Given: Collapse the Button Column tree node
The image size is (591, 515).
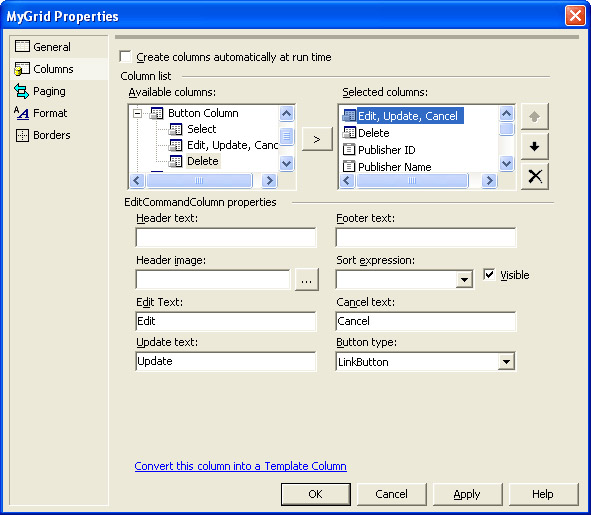Looking at the screenshot, I should pyautogui.click(x=138, y=113).
